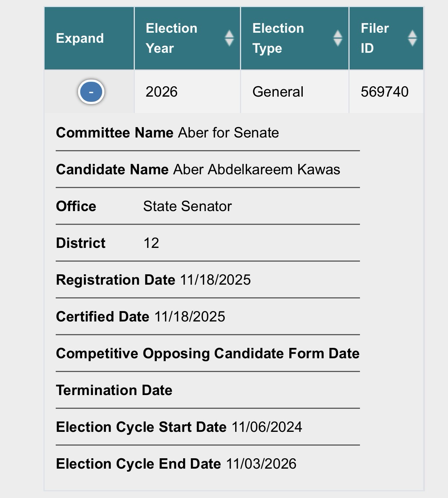Screen dimensions: 448x498
Task: Select the Election Year header label
Action: tap(171, 38)
